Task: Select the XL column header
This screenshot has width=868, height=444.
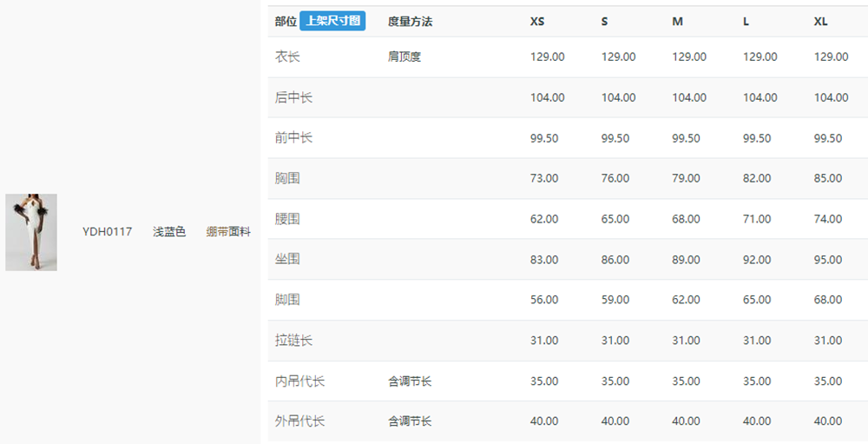Action: 820,22
